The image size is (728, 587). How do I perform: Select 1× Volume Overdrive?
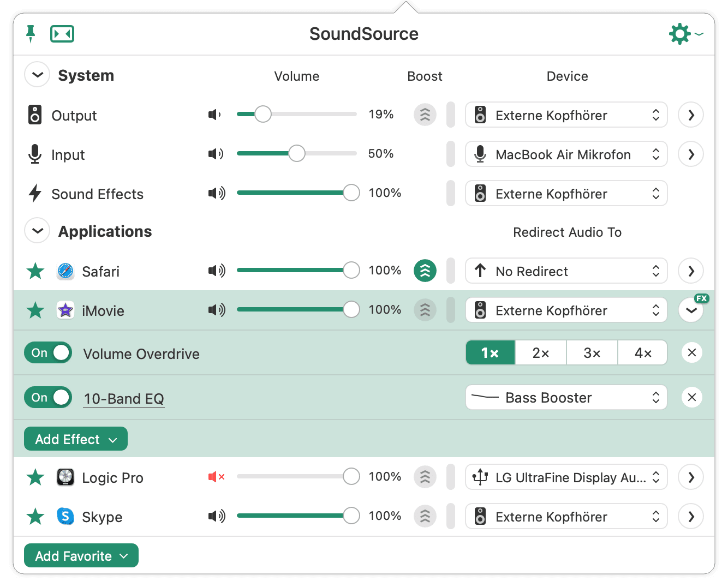[490, 352]
